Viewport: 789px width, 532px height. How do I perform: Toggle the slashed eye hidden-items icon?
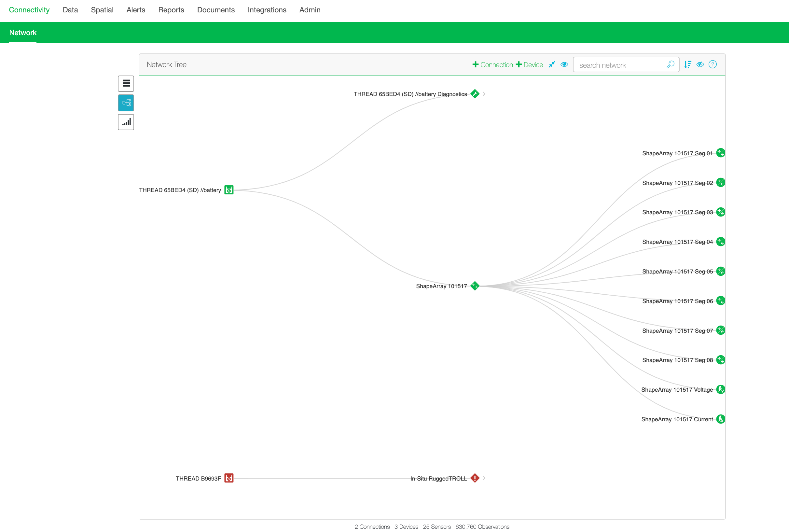(700, 64)
